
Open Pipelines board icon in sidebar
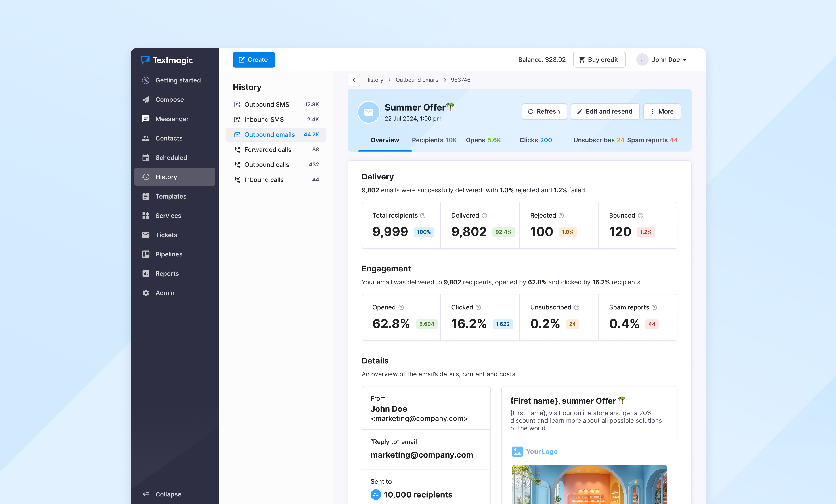pos(146,254)
